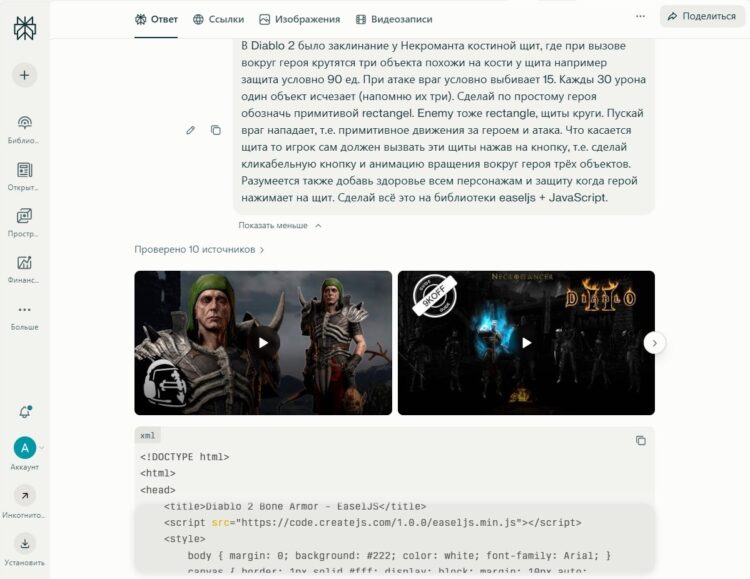Edit the query with pencil icon
This screenshot has height=579, width=750.
pyautogui.click(x=190, y=130)
